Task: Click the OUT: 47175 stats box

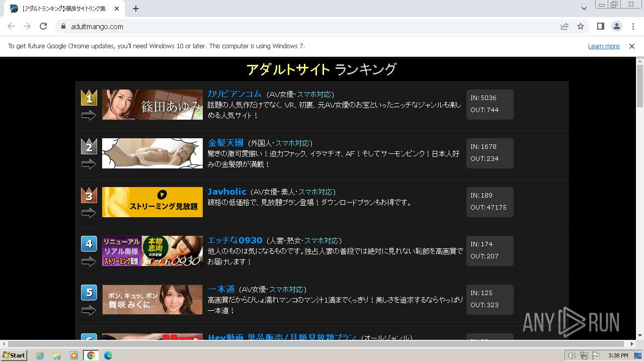Action: click(x=490, y=202)
